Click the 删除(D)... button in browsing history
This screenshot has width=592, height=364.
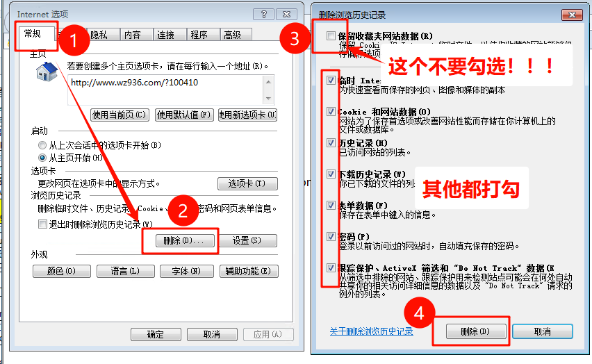[x=180, y=241]
